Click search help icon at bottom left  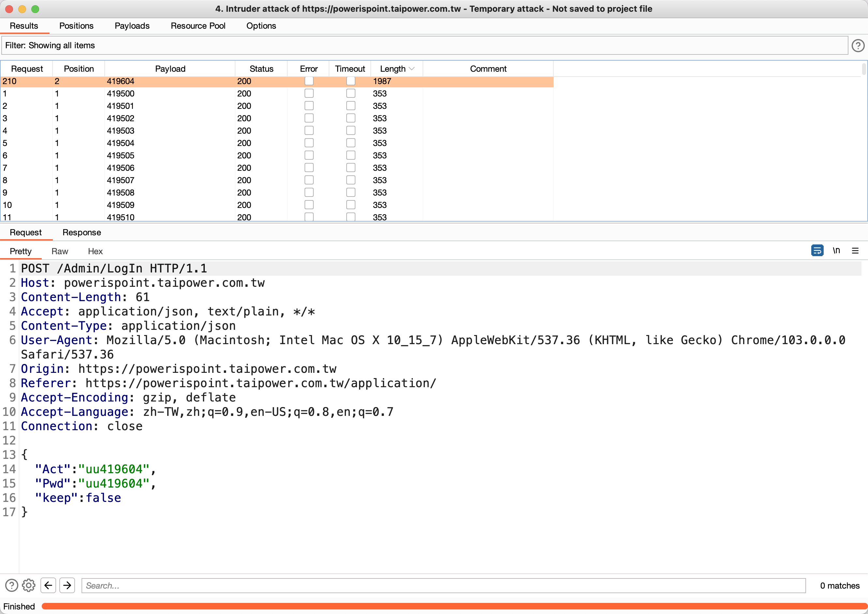point(12,585)
